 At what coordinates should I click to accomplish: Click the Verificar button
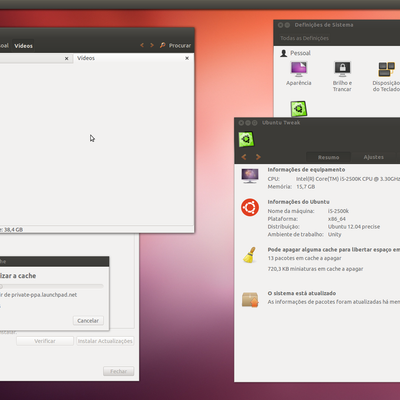[x=45, y=341]
